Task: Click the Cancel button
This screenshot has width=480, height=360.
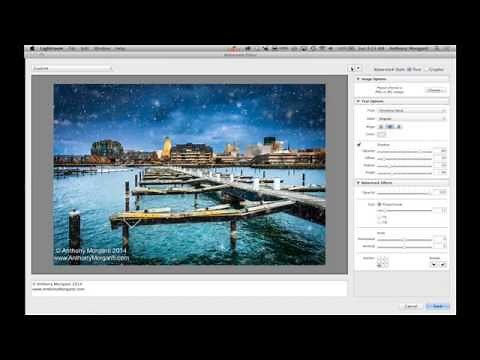Action: (x=411, y=306)
